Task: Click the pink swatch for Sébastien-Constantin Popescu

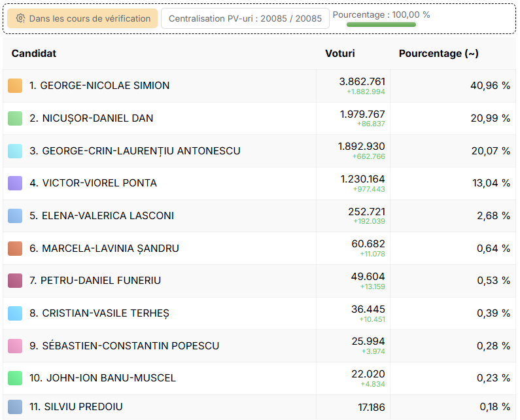Action: point(15,346)
